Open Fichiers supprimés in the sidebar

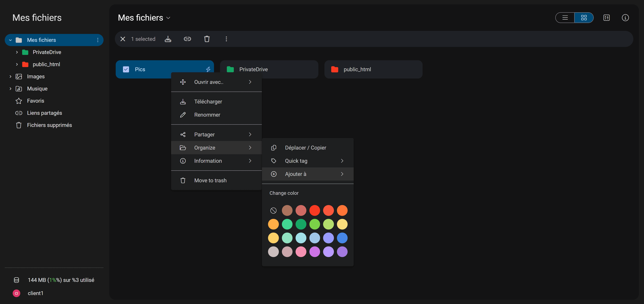tap(49, 125)
